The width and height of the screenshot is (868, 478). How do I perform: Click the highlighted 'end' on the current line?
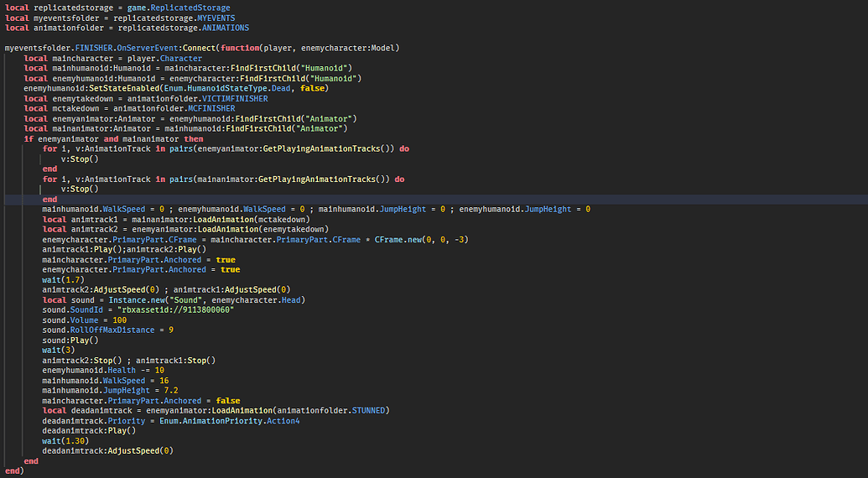click(x=49, y=200)
